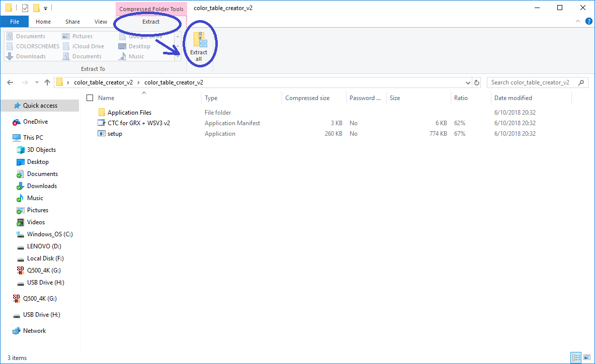This screenshot has height=364, width=595.
Task: Toggle the select all items checkbox
Action: coord(90,98)
